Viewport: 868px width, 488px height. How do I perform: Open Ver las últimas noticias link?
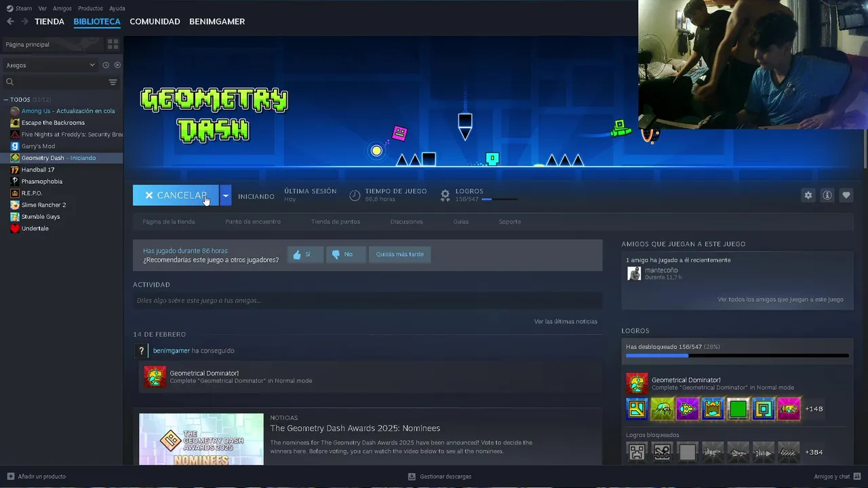[x=566, y=321]
